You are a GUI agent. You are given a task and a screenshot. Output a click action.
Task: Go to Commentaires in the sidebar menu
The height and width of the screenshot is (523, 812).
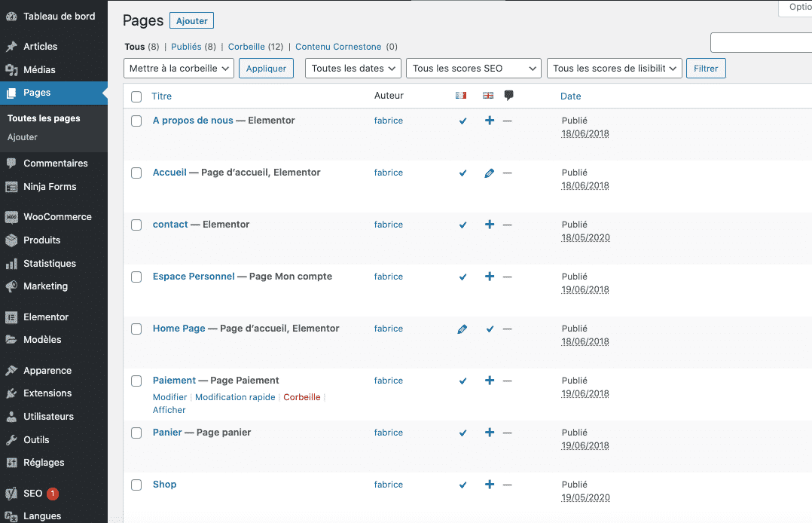55,164
